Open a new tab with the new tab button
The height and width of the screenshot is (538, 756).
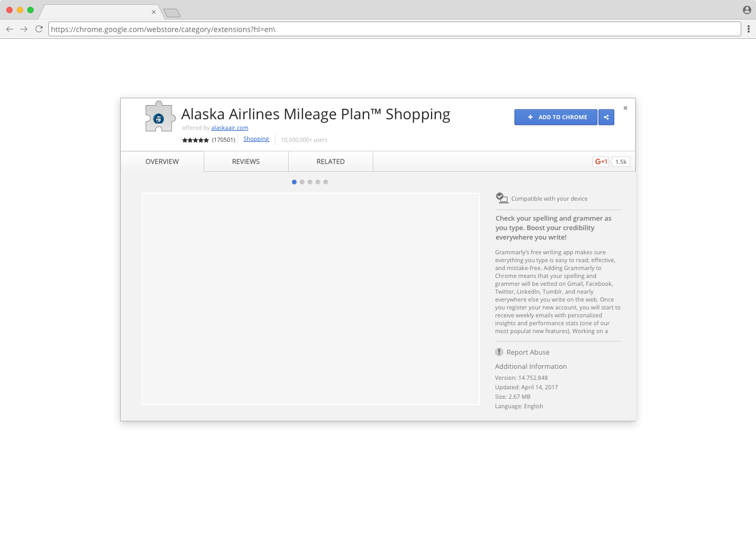pyautogui.click(x=172, y=13)
